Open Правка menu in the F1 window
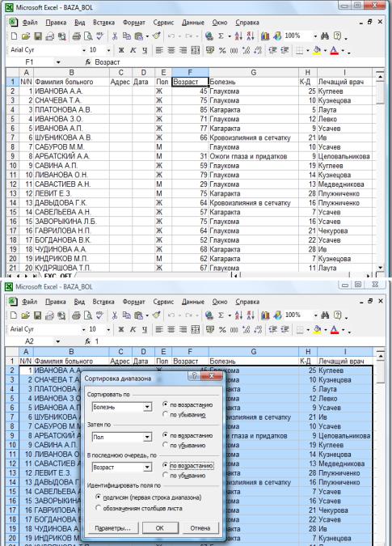 56,23
